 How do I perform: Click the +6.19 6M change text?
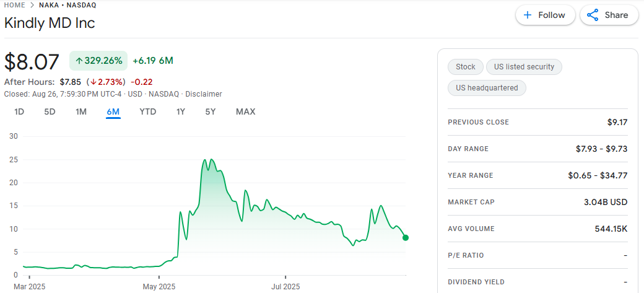point(153,61)
